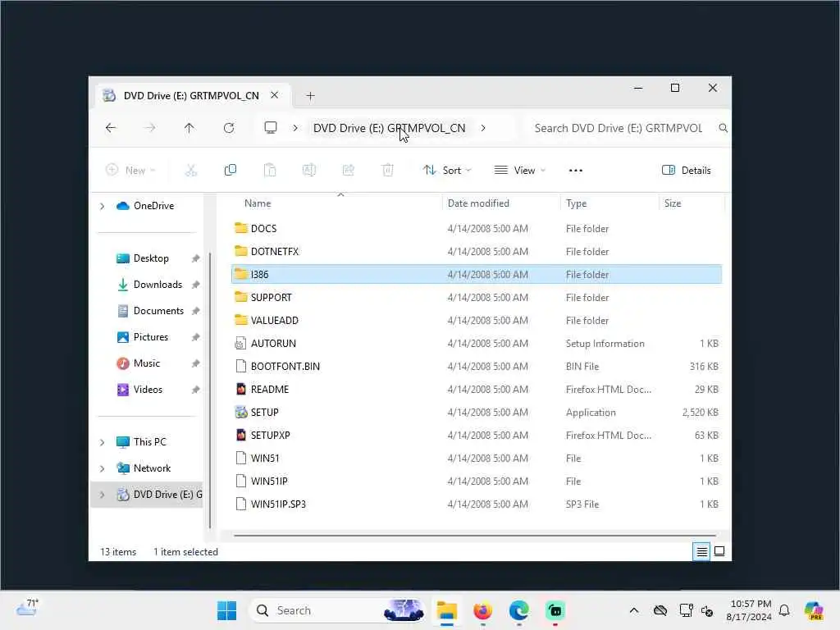The height and width of the screenshot is (630, 840).
Task: Go forward with the right arrow
Action: (x=150, y=128)
